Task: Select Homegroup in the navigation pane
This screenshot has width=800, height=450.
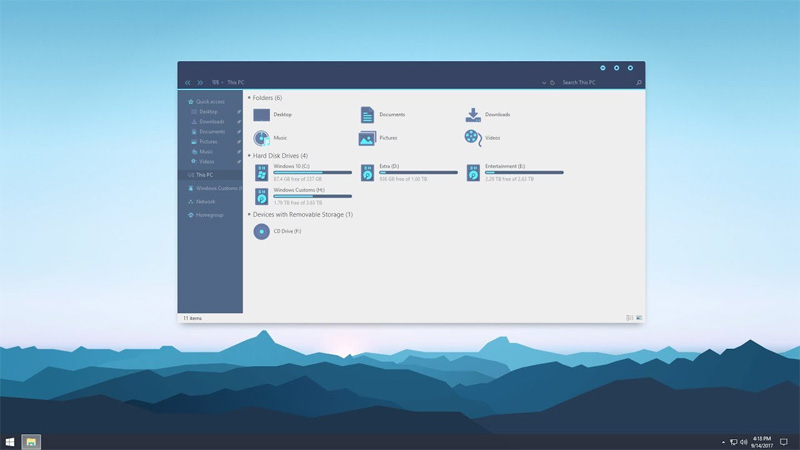Action: coord(209,215)
